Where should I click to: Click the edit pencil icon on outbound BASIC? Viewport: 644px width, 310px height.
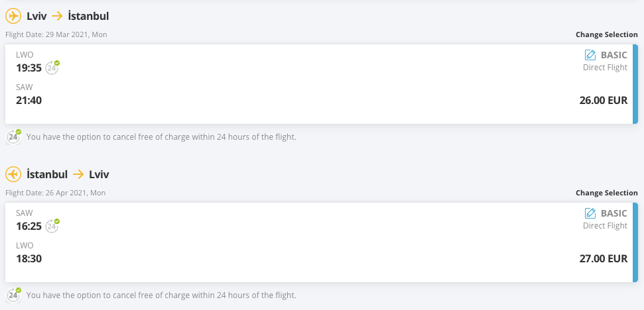(x=590, y=55)
